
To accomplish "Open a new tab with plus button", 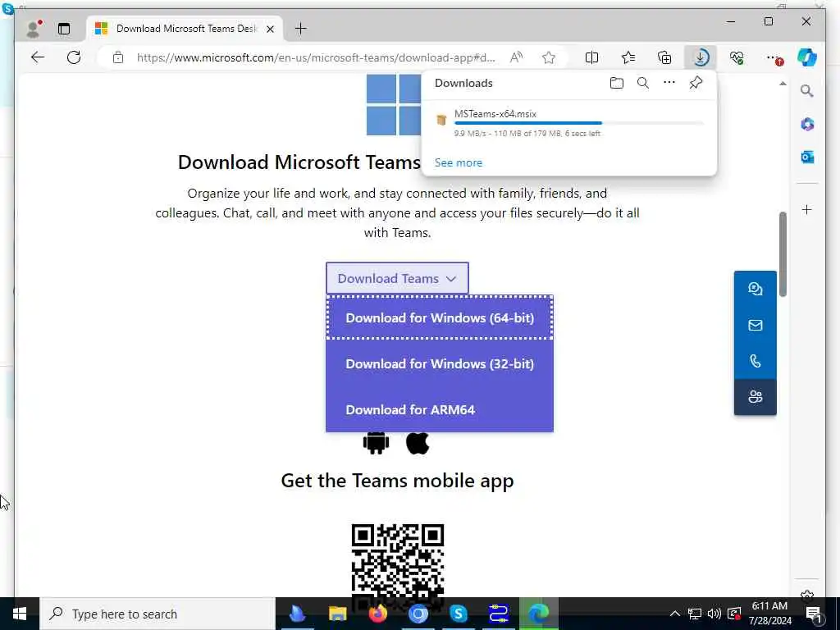I will click(301, 29).
